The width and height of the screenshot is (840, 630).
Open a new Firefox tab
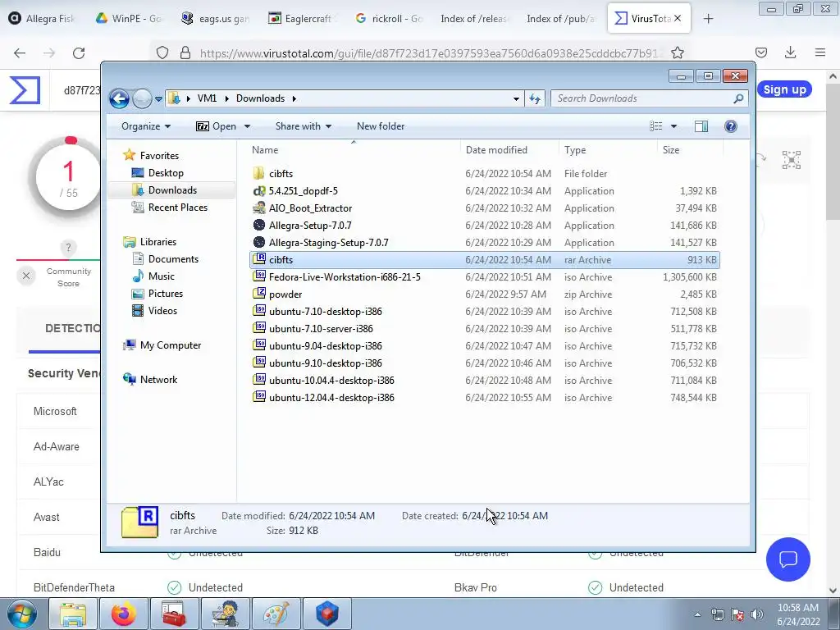(708, 19)
